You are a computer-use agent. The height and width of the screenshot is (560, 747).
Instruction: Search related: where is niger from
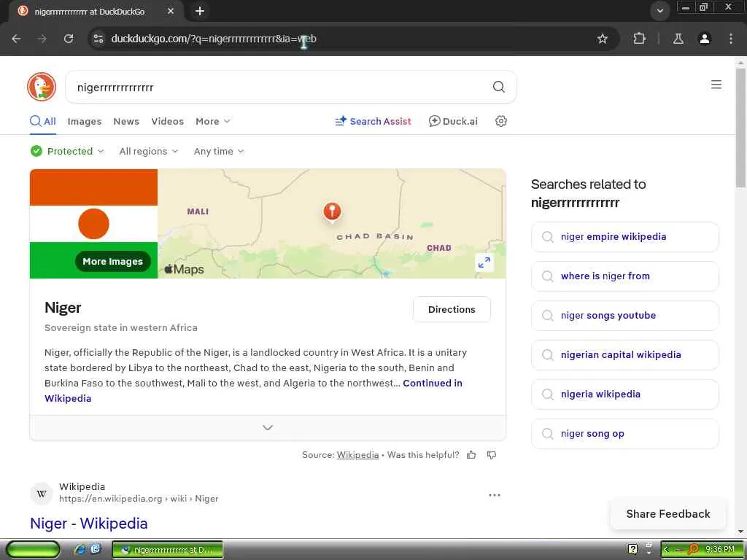(624, 276)
